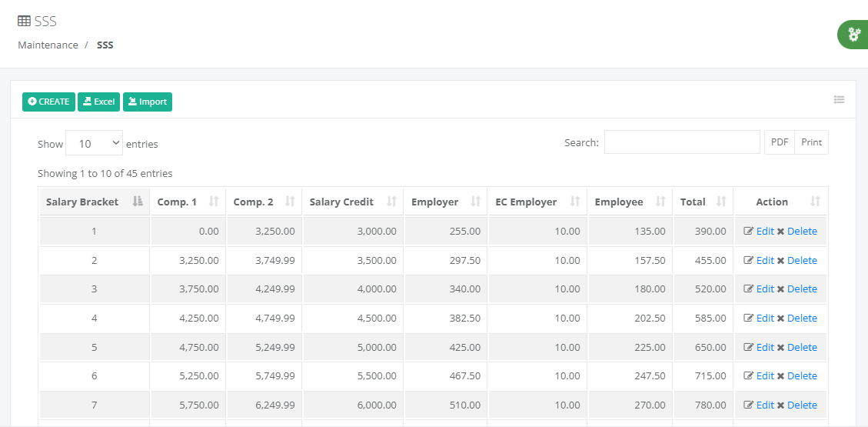
Task: Export table with Excel button
Action: click(x=98, y=102)
